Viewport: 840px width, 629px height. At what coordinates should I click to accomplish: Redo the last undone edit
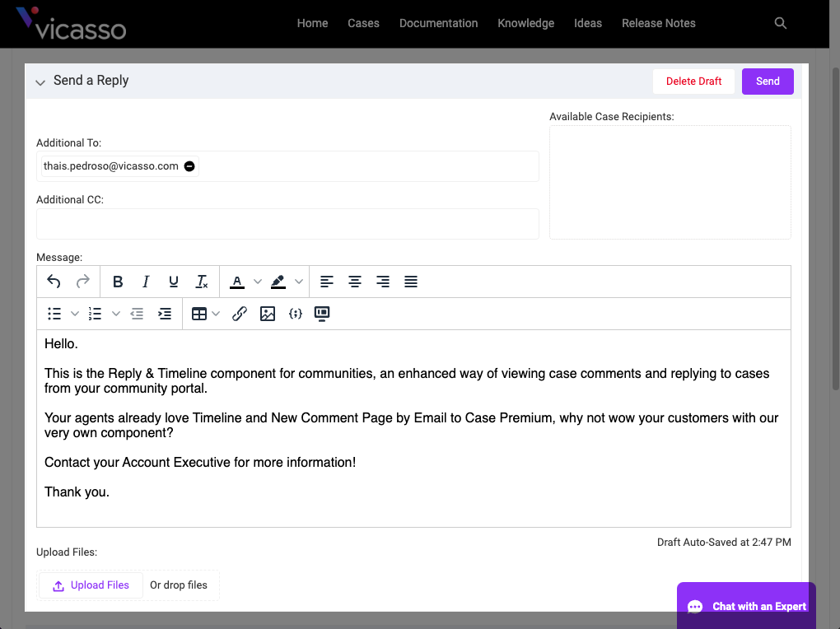tap(82, 282)
